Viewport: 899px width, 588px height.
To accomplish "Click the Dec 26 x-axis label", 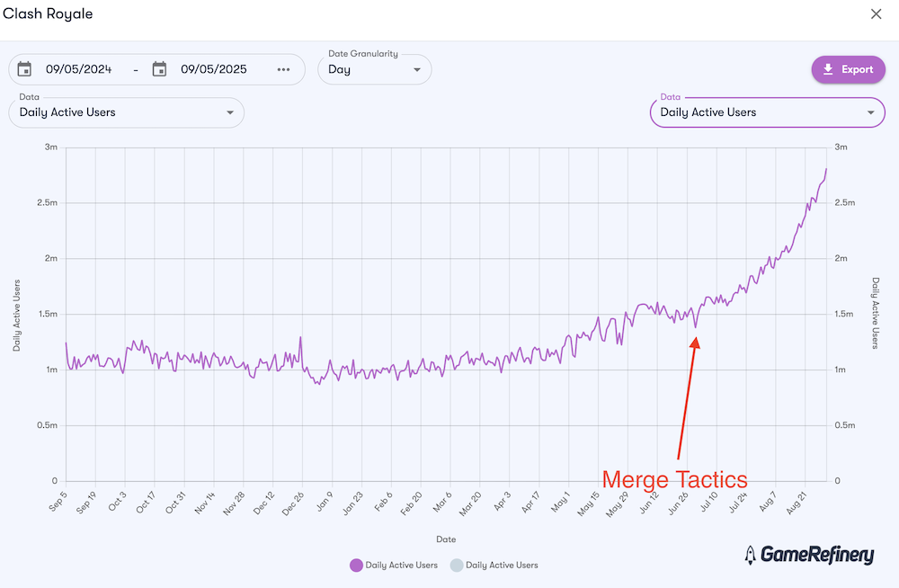I will pos(293,503).
